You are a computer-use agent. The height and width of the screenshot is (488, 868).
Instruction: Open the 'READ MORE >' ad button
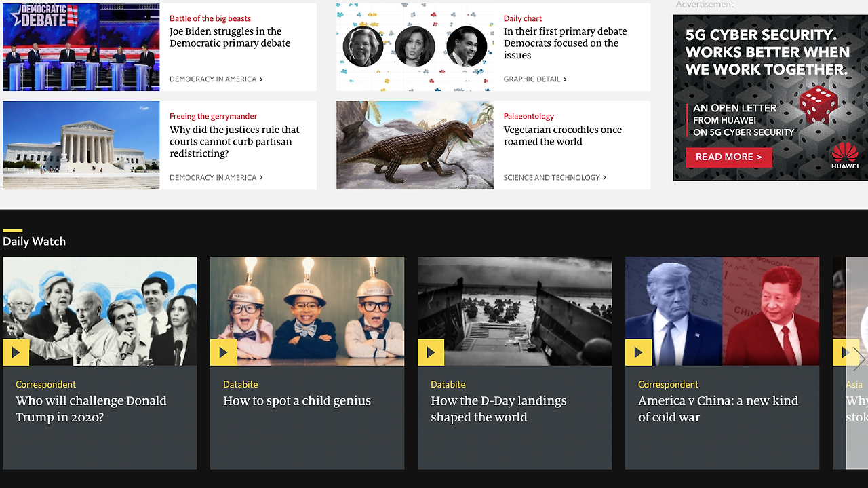(729, 157)
